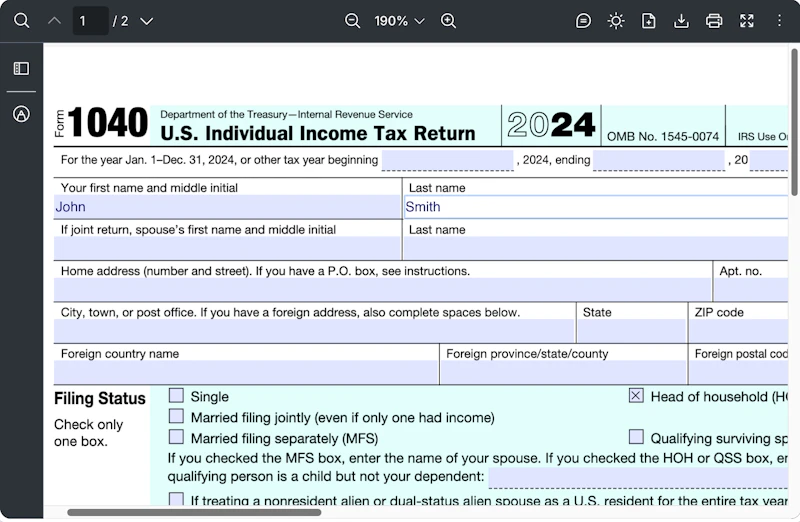
Task: Click the add page document icon
Action: pyautogui.click(x=648, y=21)
